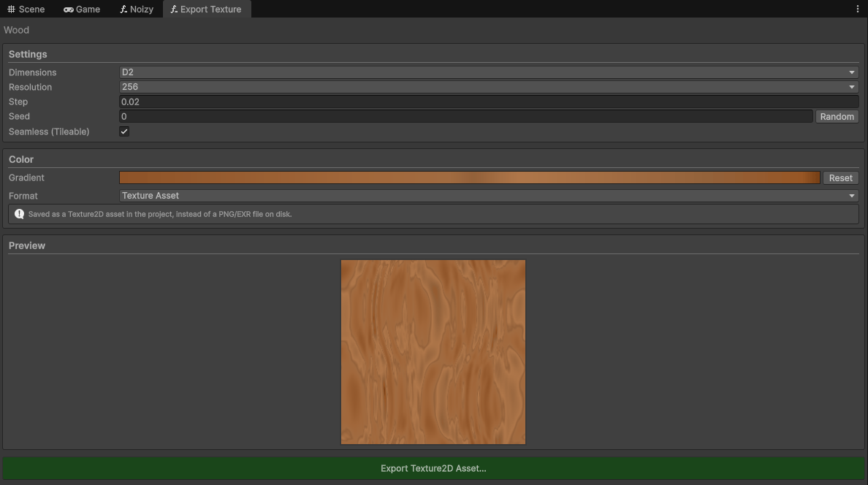Image resolution: width=868 pixels, height=485 pixels.
Task: Click the Settings section header
Action: pos(28,54)
